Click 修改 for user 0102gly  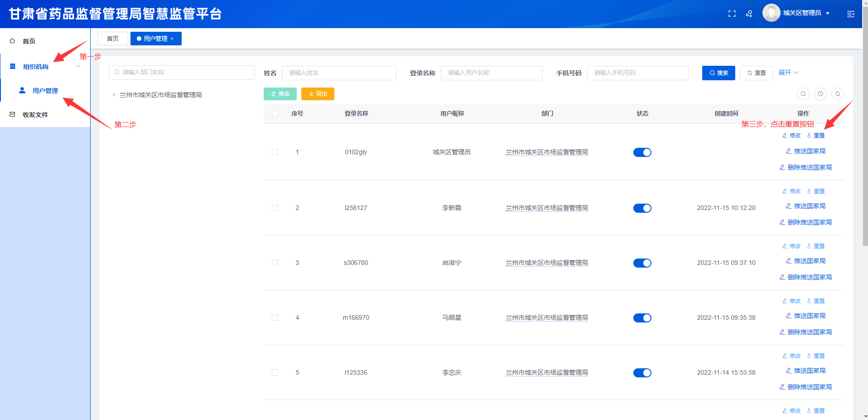click(x=791, y=136)
